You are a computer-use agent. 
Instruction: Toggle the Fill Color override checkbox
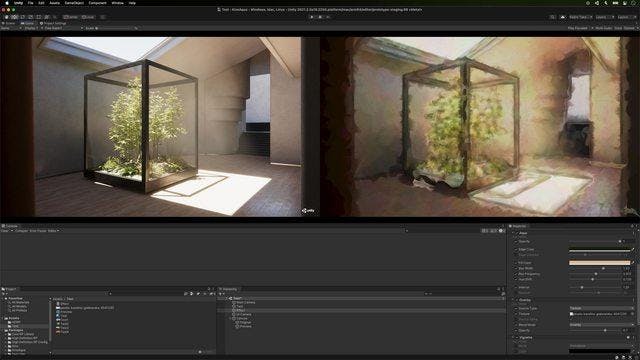[516, 263]
